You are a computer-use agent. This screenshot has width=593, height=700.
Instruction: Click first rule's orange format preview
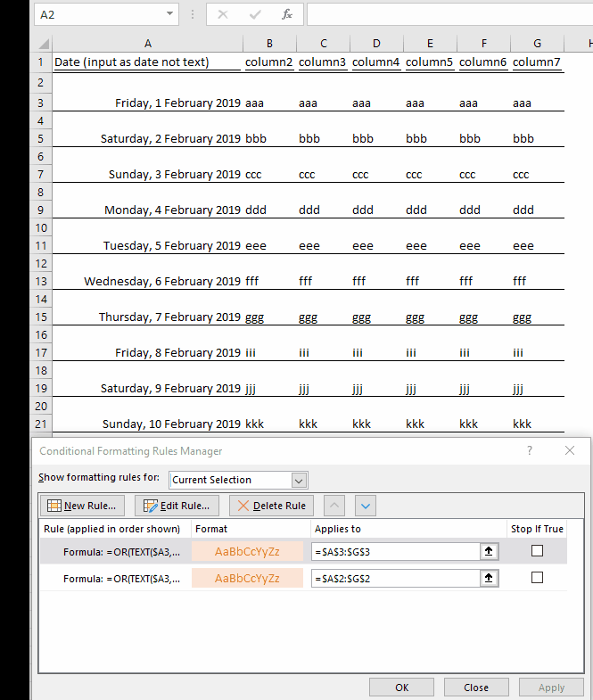coord(247,552)
